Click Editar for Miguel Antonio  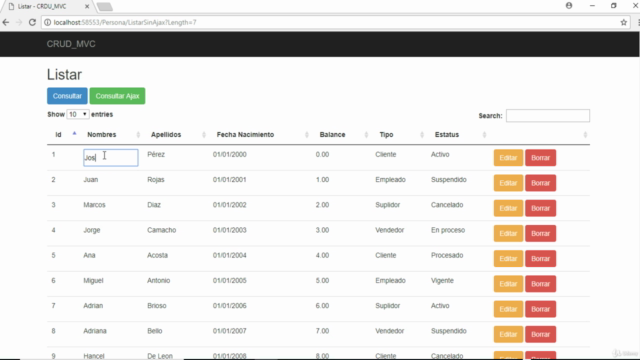coord(508,284)
